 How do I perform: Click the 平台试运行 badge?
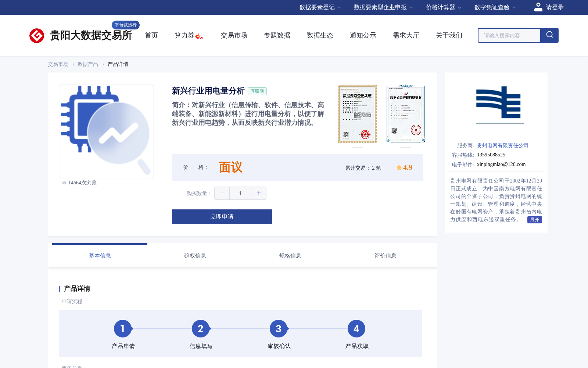point(126,25)
